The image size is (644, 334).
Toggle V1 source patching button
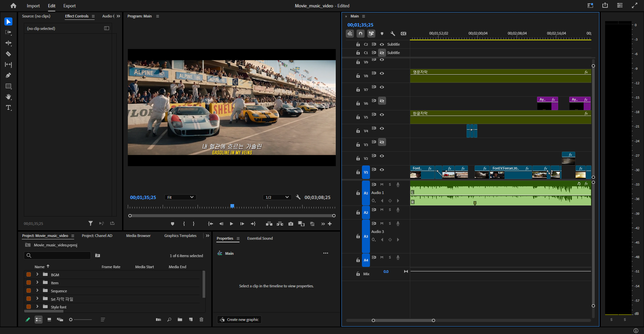tap(366, 172)
